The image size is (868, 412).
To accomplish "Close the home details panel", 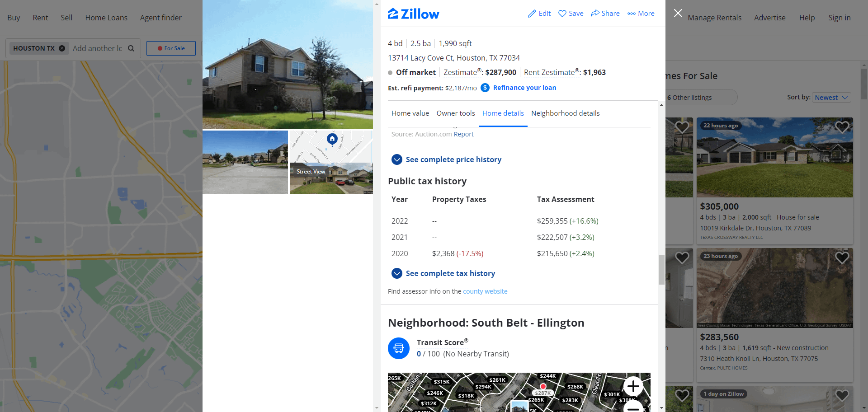I will (x=678, y=13).
